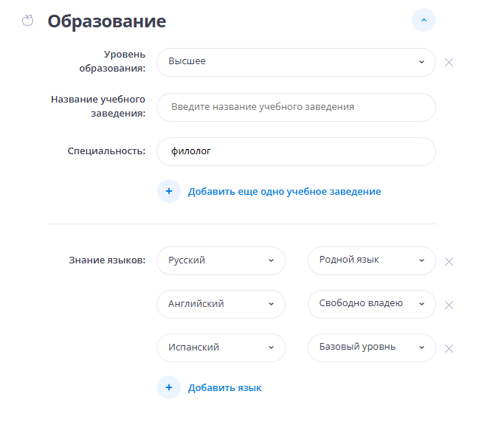Remove the Высшее education entry with X
Screen dimensions: 504x422
click(449, 62)
